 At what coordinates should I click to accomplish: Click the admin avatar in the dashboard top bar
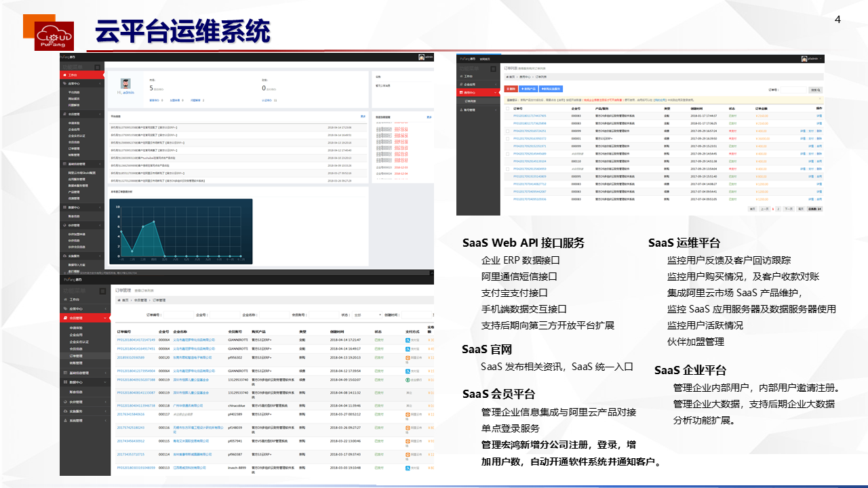pos(421,58)
